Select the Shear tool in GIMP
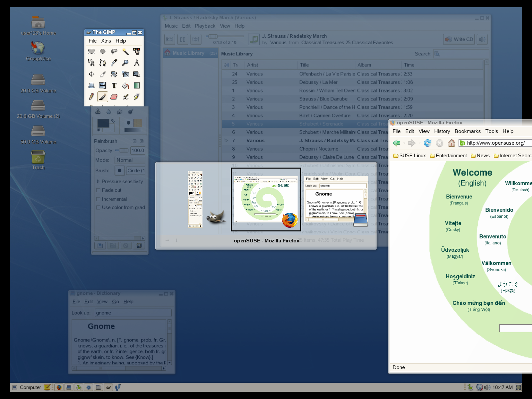The width and height of the screenshot is (532, 399). point(137,74)
